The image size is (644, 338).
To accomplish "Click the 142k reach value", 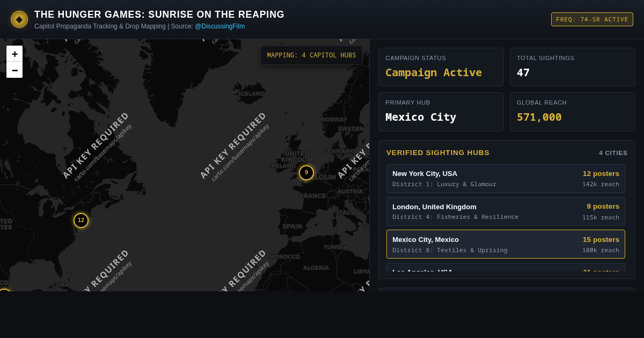I will (x=601, y=184).
